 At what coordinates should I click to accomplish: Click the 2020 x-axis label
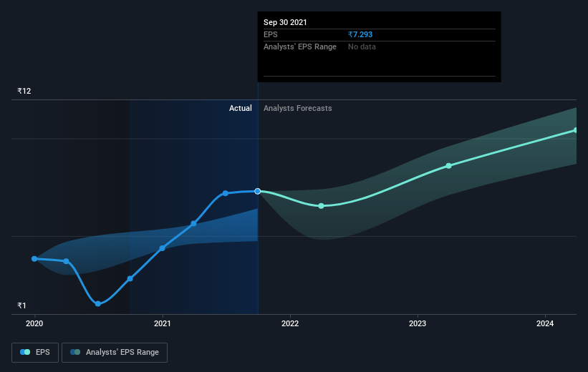(34, 323)
